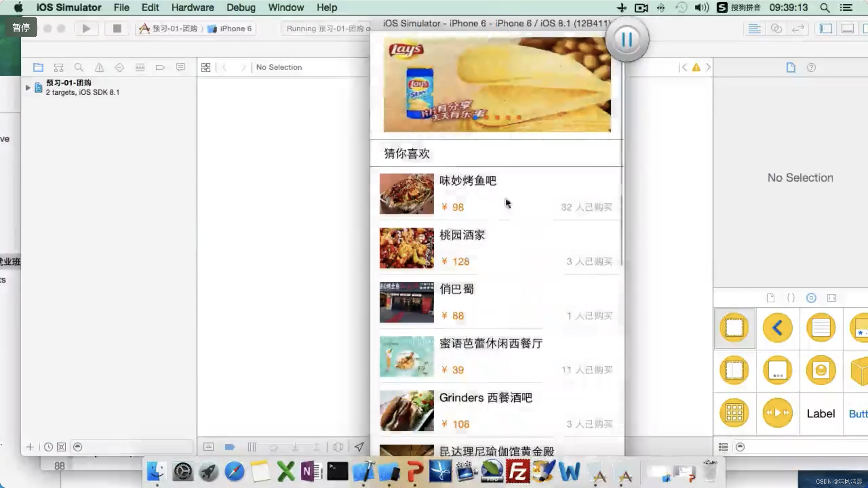
Task: Click the Lays banner page indicator dots
Action: pos(497,117)
